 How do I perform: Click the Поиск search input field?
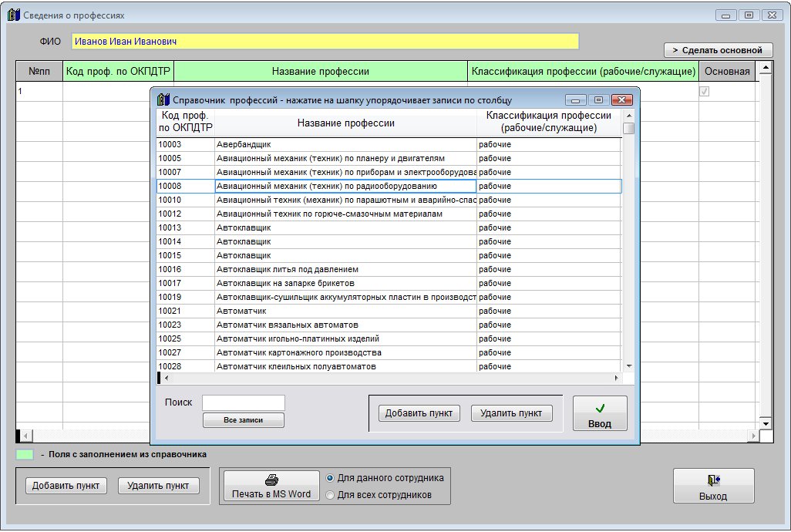[x=243, y=402]
